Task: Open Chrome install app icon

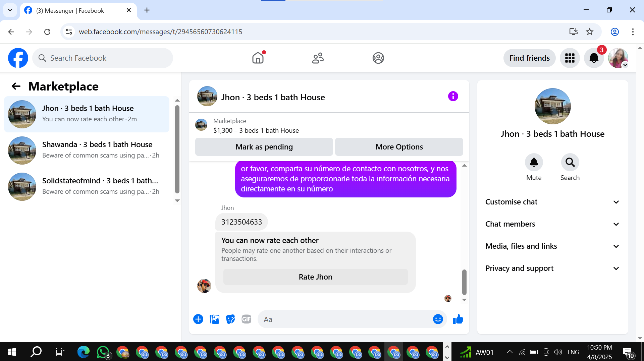Action: coord(574,32)
